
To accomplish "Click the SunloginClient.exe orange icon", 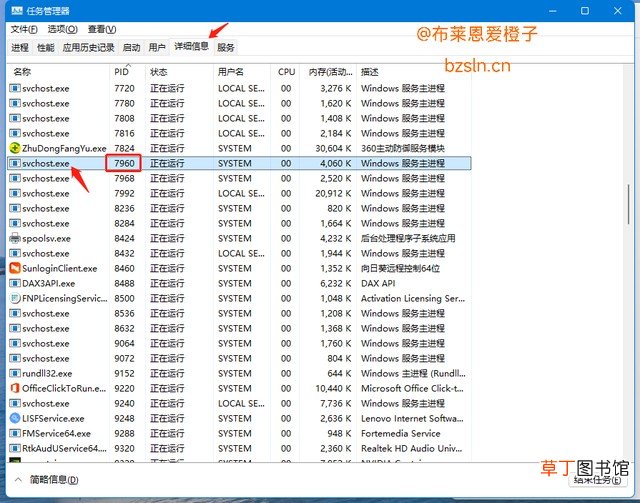I will point(15,268).
